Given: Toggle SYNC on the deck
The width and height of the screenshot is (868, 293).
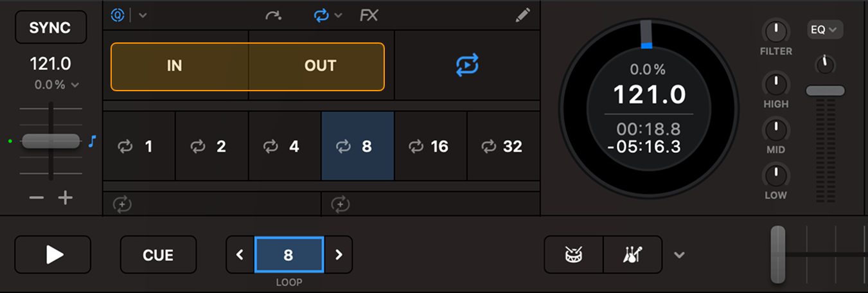Looking at the screenshot, I should click(x=50, y=28).
